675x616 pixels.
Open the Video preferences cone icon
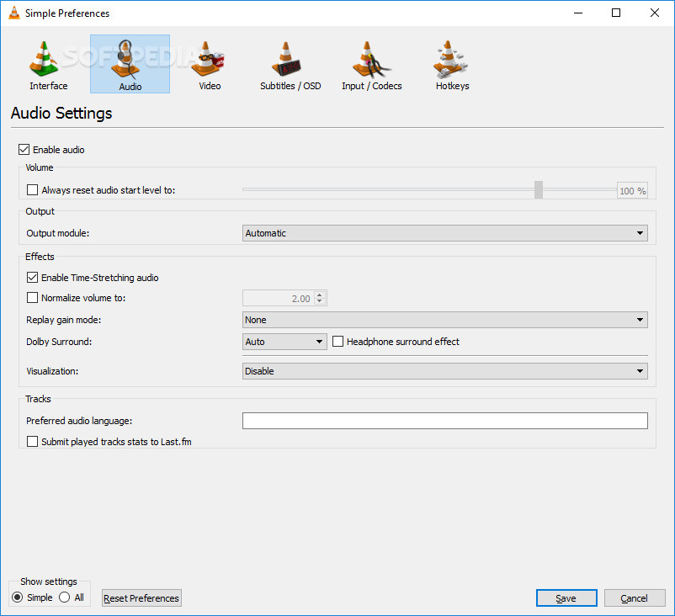[209, 59]
